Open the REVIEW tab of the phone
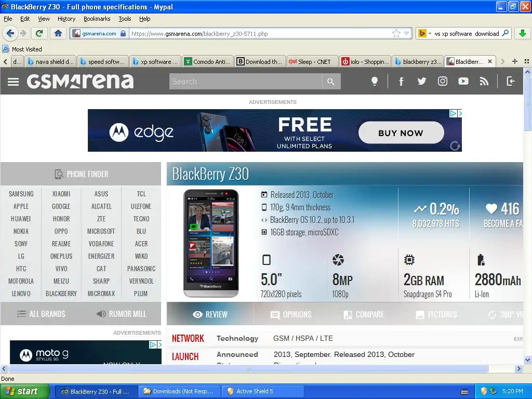Screen dimensions: 532x399 tap(210, 314)
